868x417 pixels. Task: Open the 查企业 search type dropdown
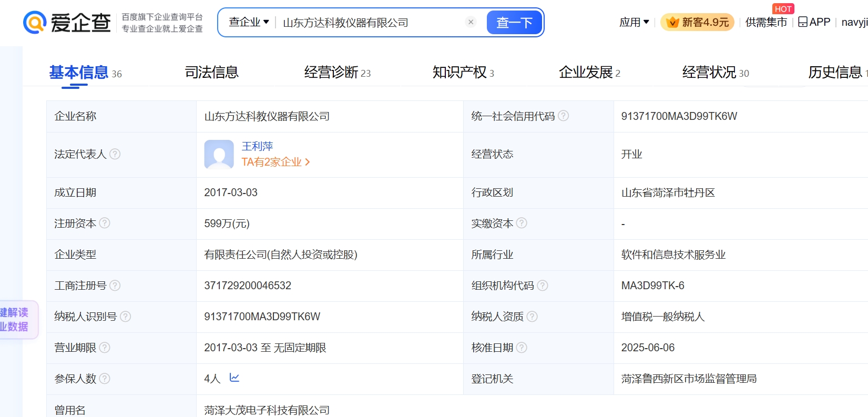coord(249,22)
